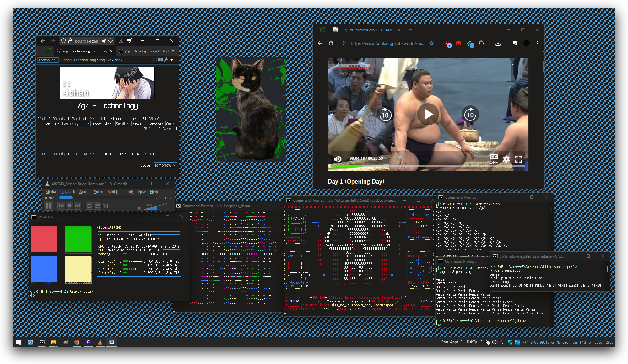The image size is (628, 364).
Task: Open the Windows Start button
Action: tap(18, 342)
